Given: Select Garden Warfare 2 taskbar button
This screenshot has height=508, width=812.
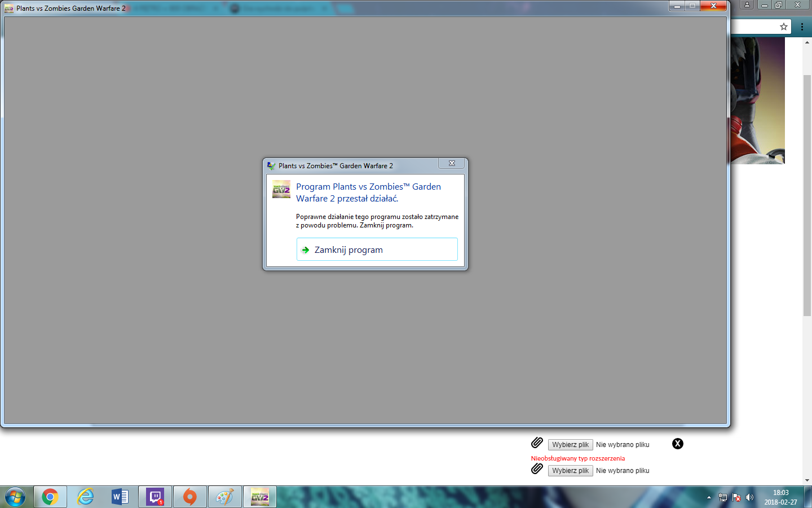Looking at the screenshot, I should (x=260, y=497).
